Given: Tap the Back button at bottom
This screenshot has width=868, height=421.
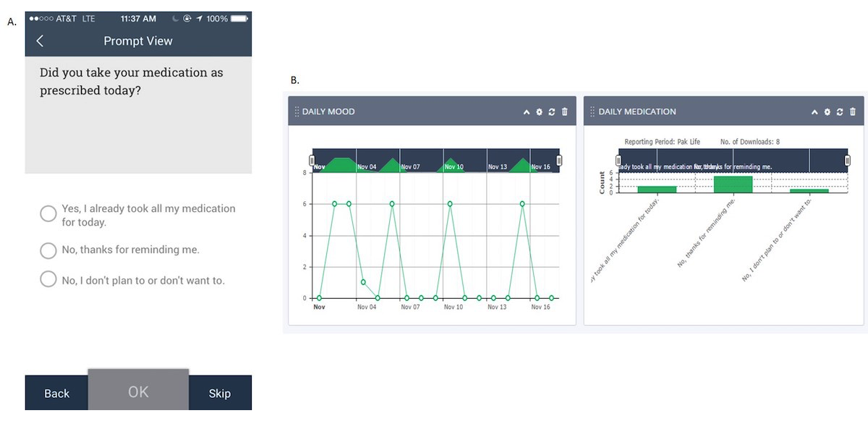Looking at the screenshot, I should coord(56,394).
